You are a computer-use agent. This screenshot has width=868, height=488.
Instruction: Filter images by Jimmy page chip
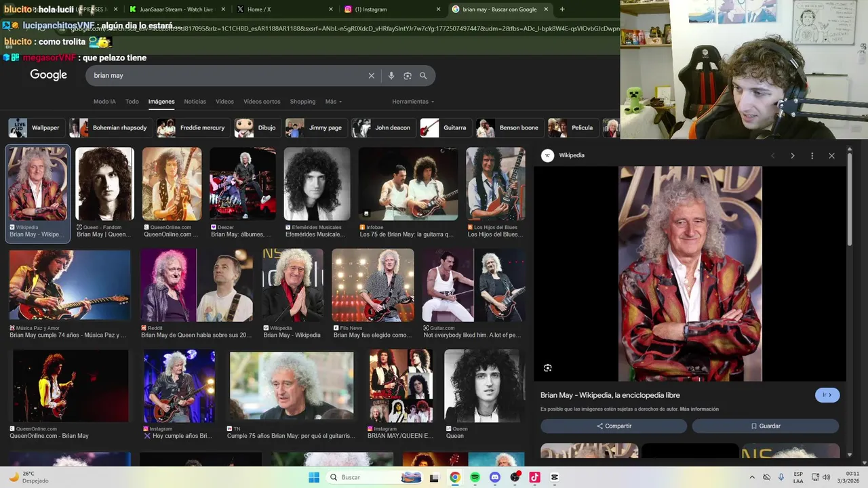(x=316, y=127)
